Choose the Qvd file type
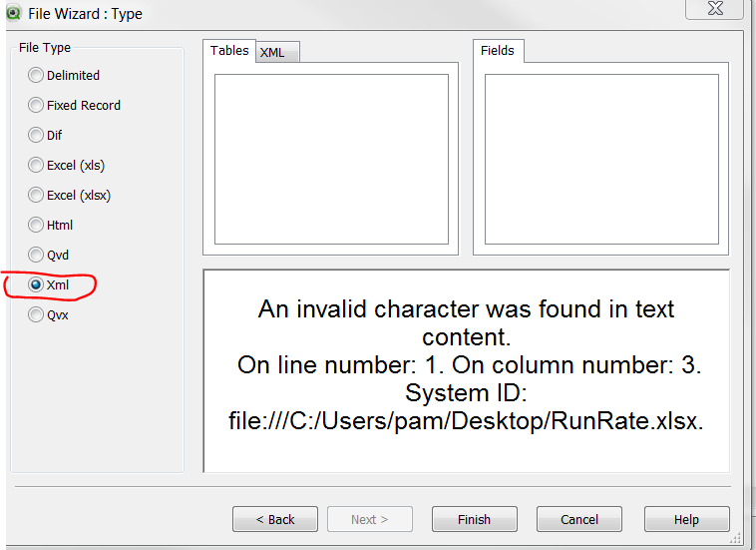Image resolution: width=756 pixels, height=550 pixels. (x=36, y=255)
